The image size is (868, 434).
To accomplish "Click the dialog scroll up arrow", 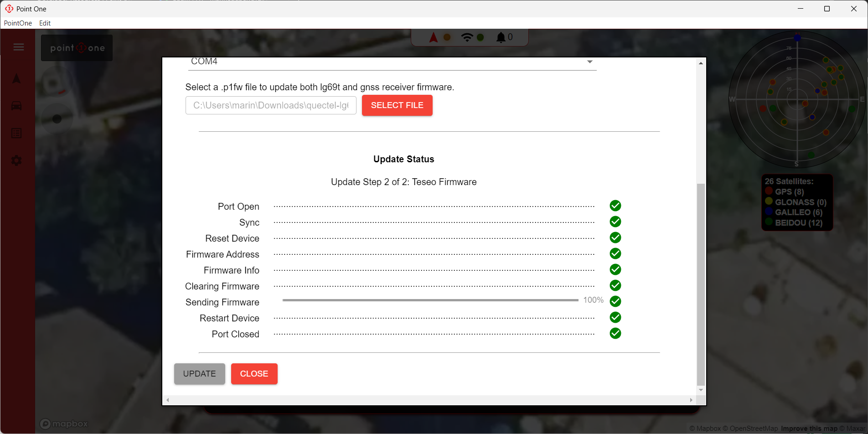I will 701,63.
